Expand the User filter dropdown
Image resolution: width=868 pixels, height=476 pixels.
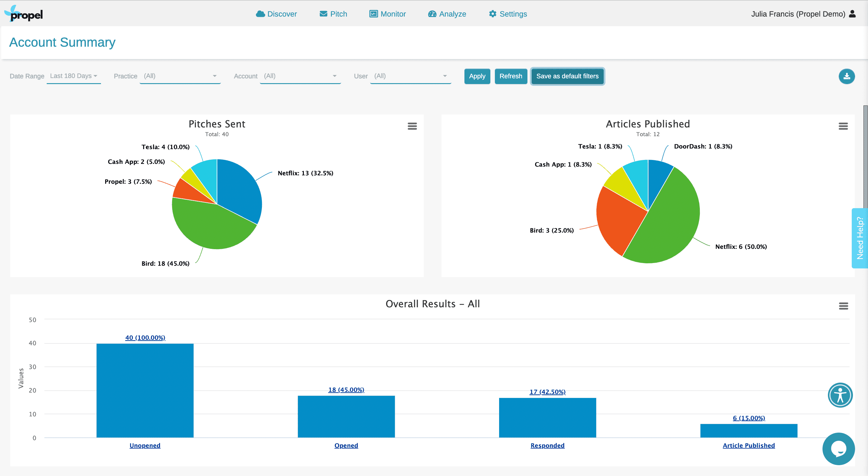(410, 76)
